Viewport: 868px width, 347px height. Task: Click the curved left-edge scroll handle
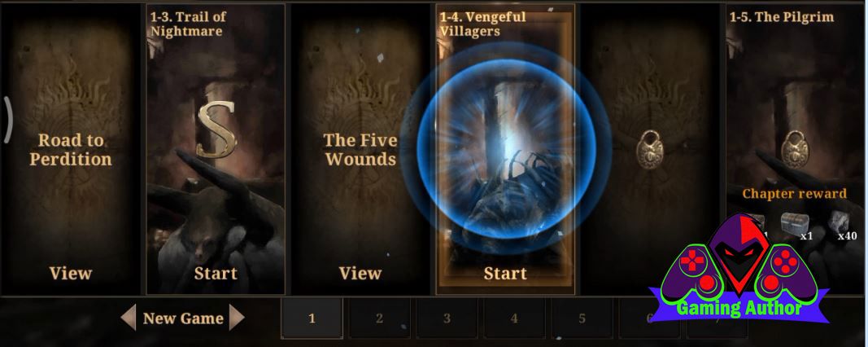click(x=8, y=119)
